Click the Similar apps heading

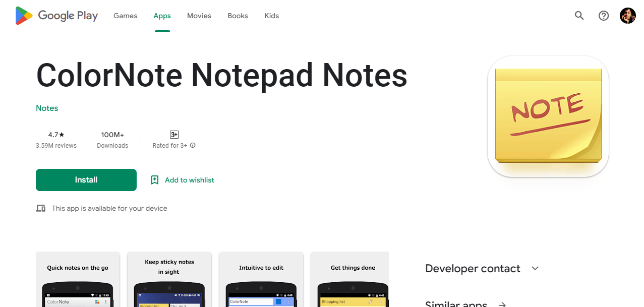(x=456, y=304)
